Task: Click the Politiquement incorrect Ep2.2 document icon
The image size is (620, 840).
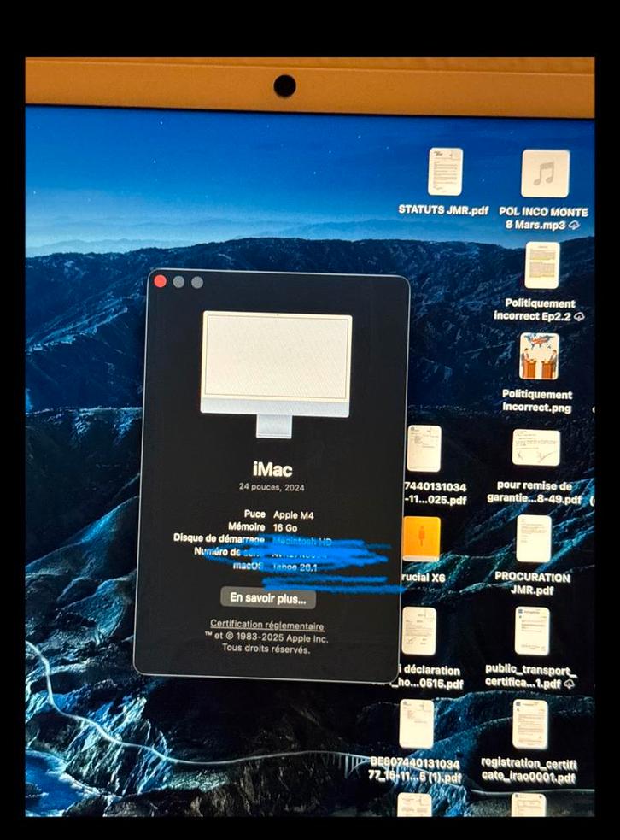Action: tap(542, 265)
